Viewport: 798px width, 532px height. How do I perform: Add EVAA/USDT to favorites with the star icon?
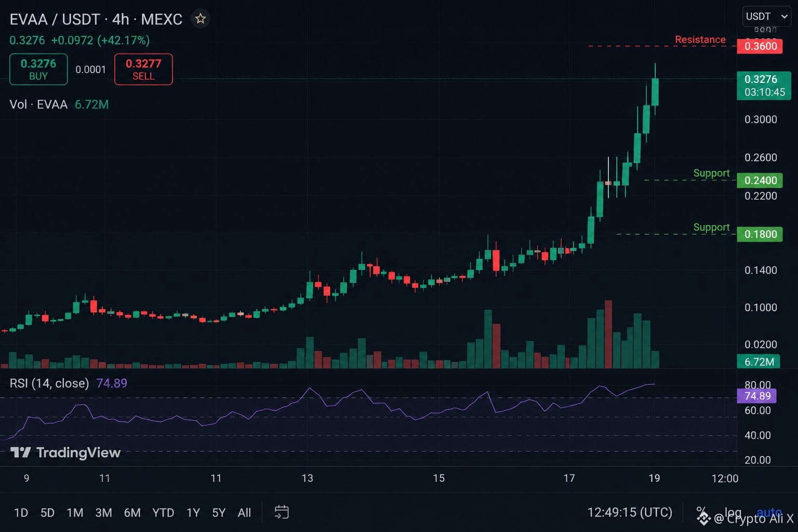click(x=200, y=19)
